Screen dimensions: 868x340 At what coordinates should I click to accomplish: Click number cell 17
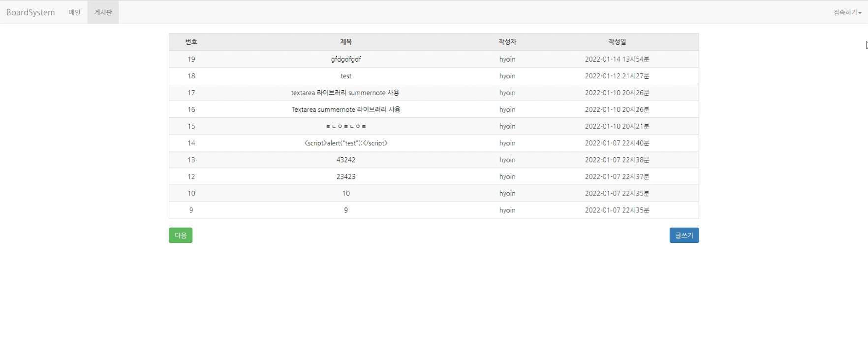pyautogui.click(x=191, y=93)
